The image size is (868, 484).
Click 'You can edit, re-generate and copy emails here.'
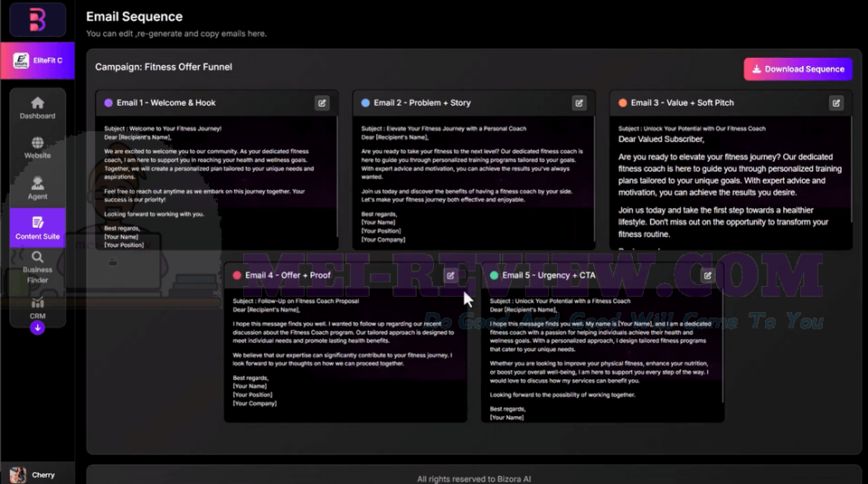176,33
